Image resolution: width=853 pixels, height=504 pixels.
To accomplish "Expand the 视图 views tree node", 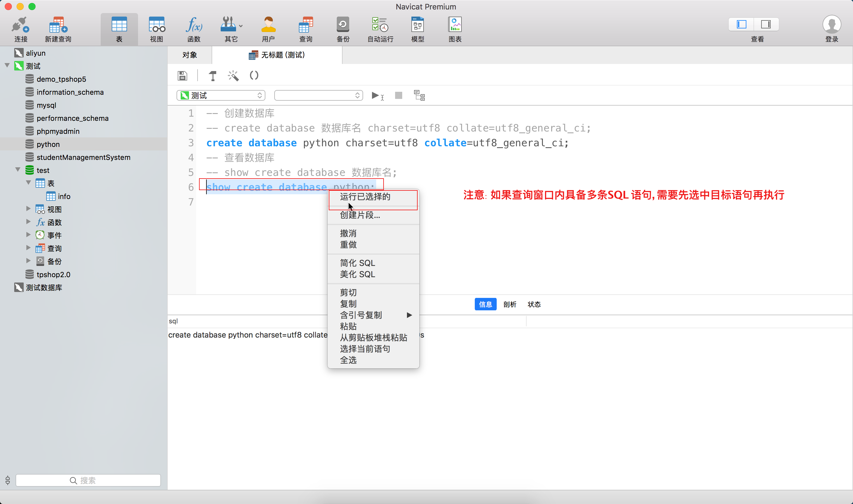I will (x=28, y=209).
